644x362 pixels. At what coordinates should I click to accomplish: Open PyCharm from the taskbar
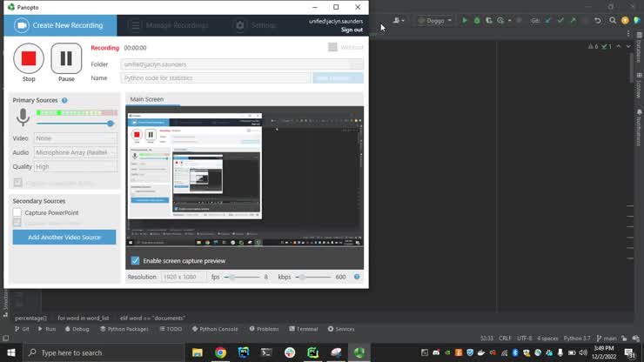coord(313,353)
